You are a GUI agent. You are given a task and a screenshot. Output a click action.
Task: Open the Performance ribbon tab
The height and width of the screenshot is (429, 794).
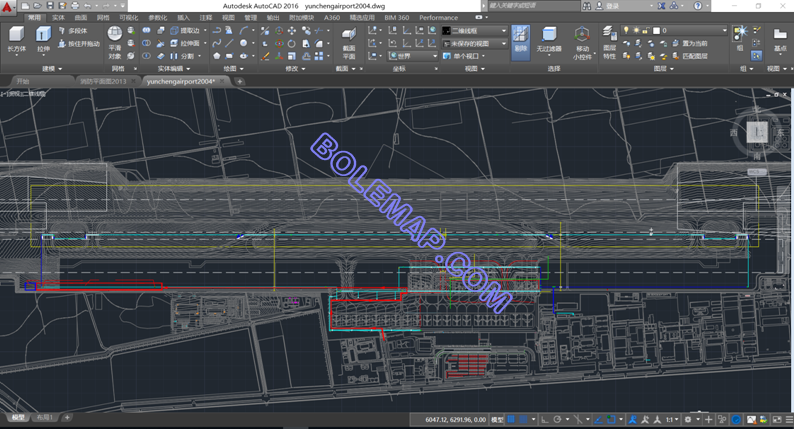pyautogui.click(x=439, y=18)
